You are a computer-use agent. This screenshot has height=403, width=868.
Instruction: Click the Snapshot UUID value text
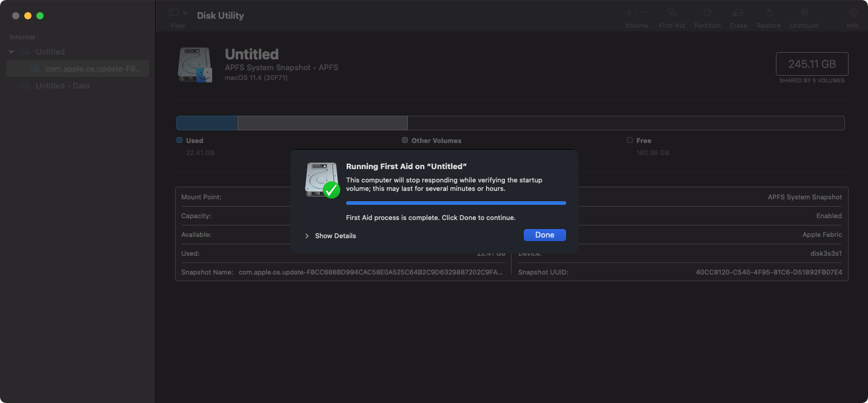click(769, 272)
